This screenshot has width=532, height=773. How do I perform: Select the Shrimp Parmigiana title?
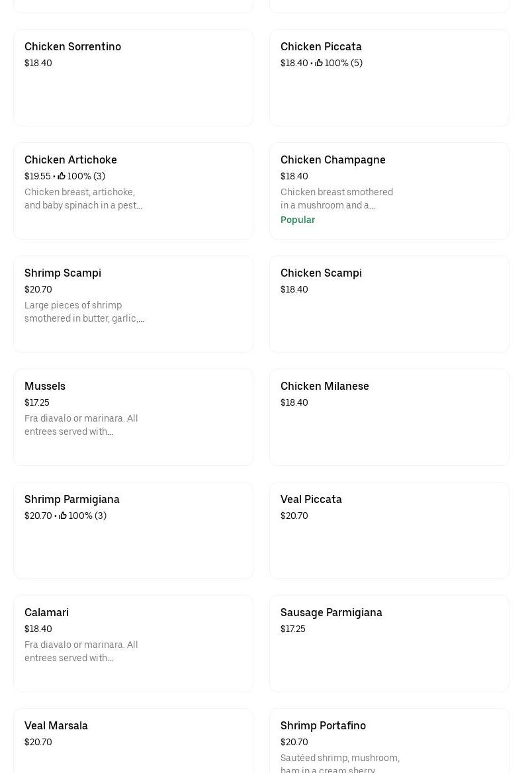(72, 500)
